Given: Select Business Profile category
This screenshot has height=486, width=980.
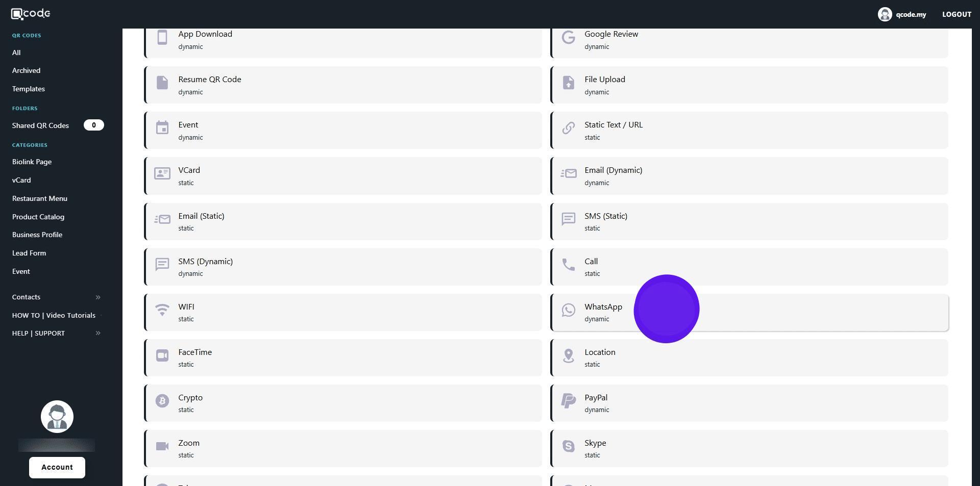Looking at the screenshot, I should 37,235.
